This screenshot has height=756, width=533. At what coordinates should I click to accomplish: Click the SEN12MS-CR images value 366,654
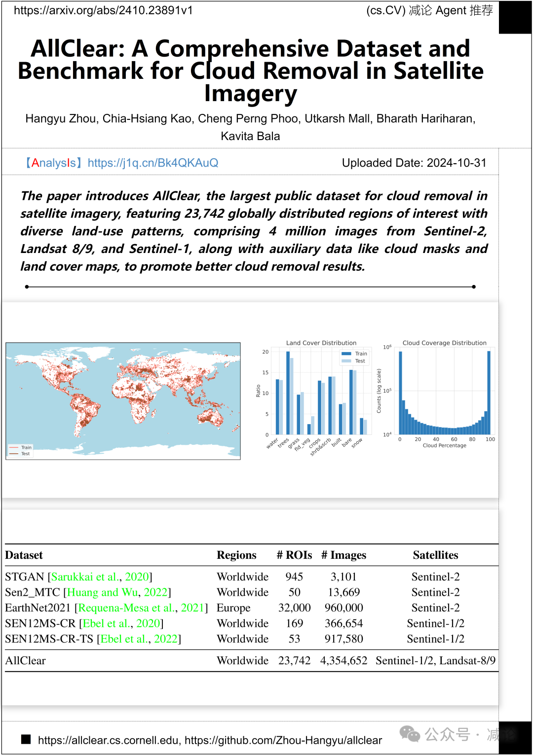tap(343, 623)
